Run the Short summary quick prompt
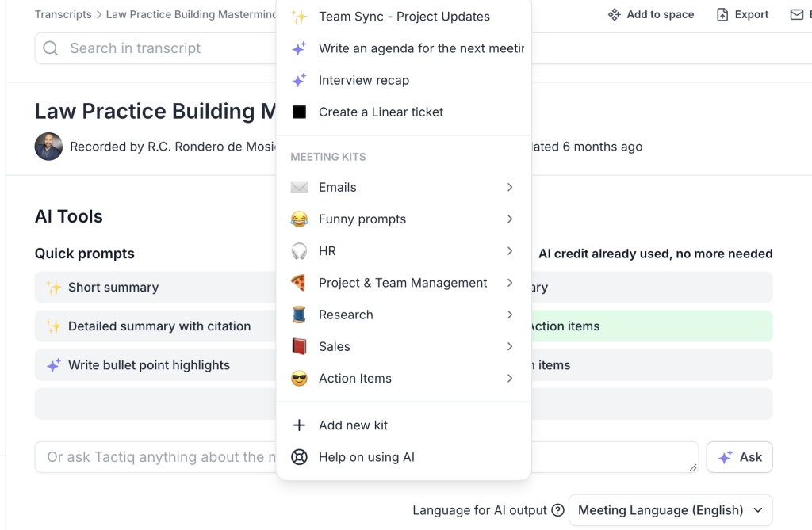The image size is (812, 530). point(113,288)
